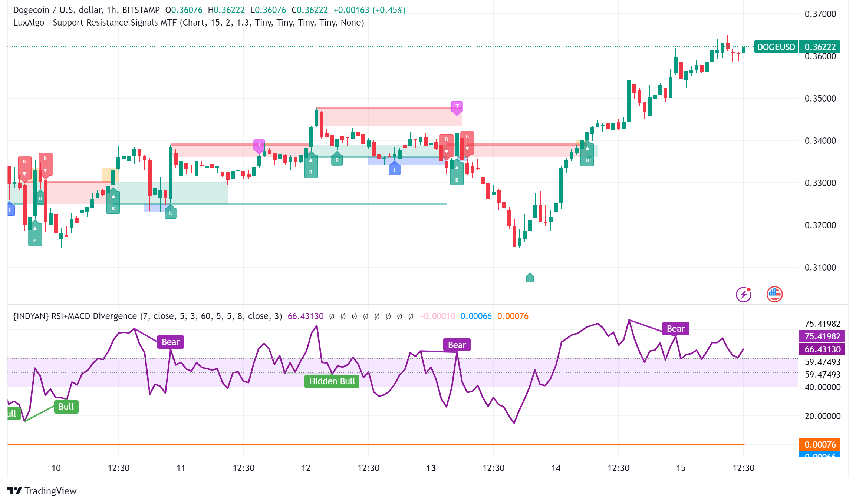
Task: Click the green Bull divergence label
Action: tap(66, 407)
